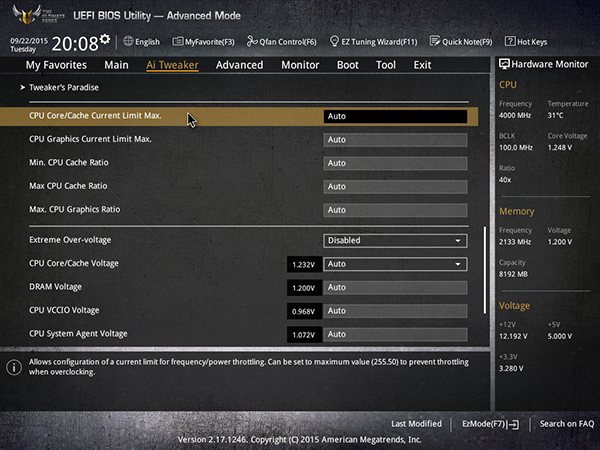Click the Extreme Over-voltage label
This screenshot has width=600, height=450.
click(x=70, y=240)
